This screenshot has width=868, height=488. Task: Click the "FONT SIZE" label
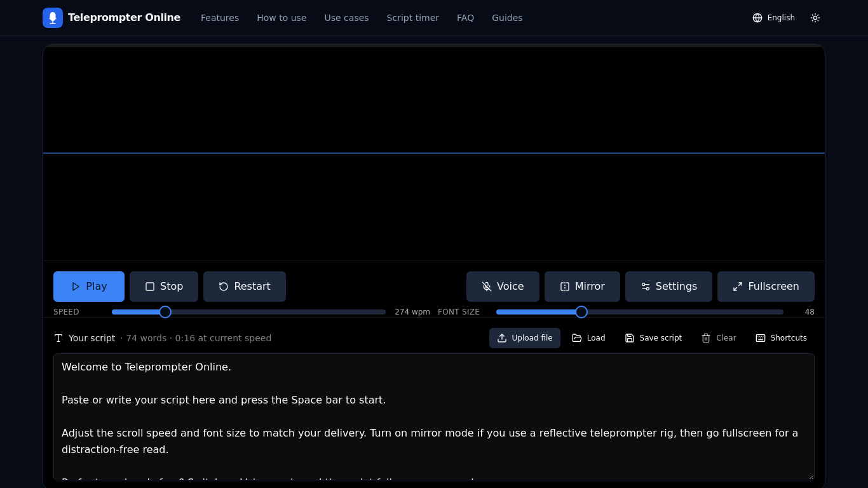pos(459,312)
